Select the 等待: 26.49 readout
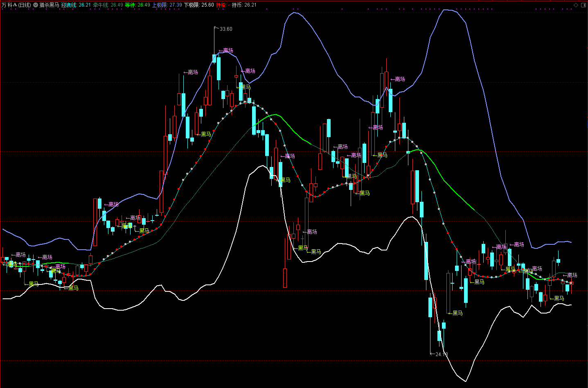This screenshot has width=588, height=388. pyautogui.click(x=137, y=5)
